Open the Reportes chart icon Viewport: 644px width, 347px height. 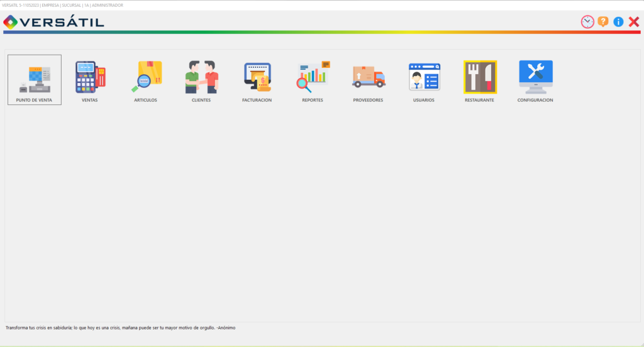(313, 77)
